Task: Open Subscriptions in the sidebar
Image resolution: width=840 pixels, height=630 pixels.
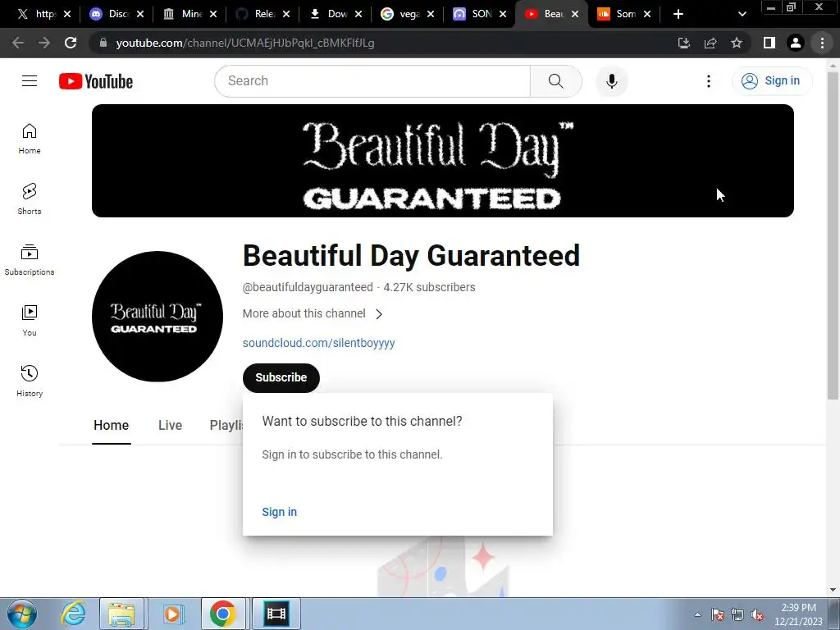Action: (30, 260)
